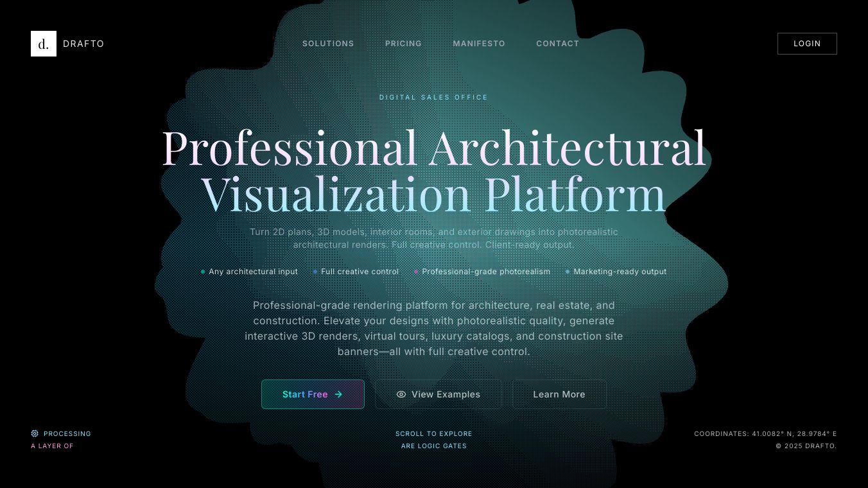Go to the Pricing page
The image size is (868, 488).
[x=403, y=44]
